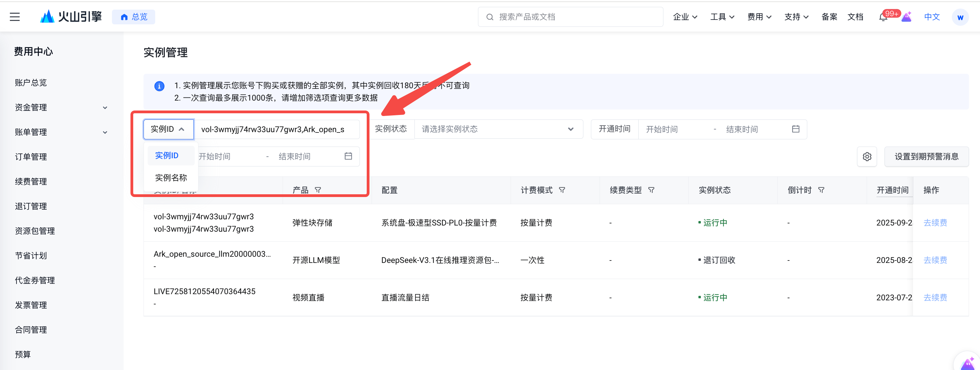Open the calendar icon in 开通时间 range
This screenshot has height=370, width=980.
[x=795, y=129]
